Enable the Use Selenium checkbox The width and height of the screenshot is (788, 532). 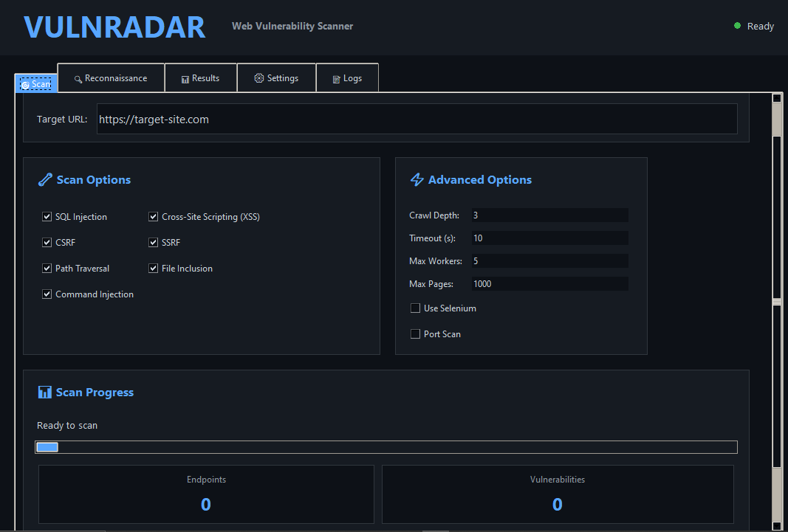(x=415, y=308)
